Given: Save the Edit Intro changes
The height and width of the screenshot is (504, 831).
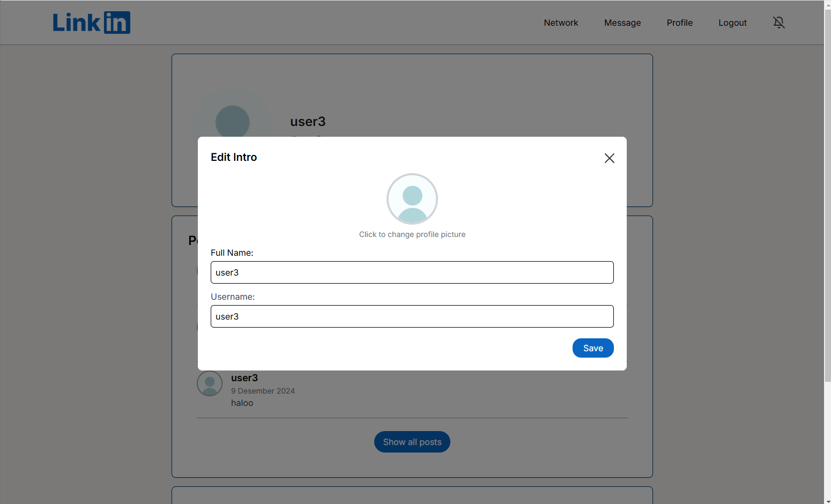Looking at the screenshot, I should coord(593,348).
